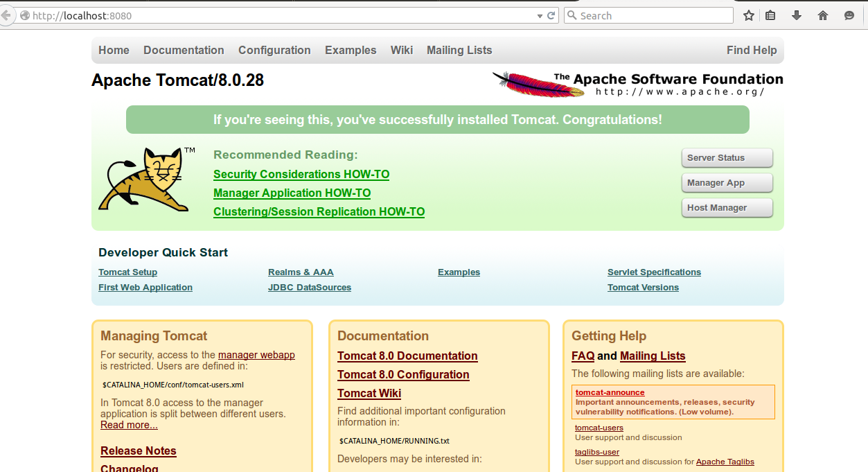The image size is (868, 472).
Task: Open Wiki in the navigation bar
Action: pyautogui.click(x=402, y=51)
